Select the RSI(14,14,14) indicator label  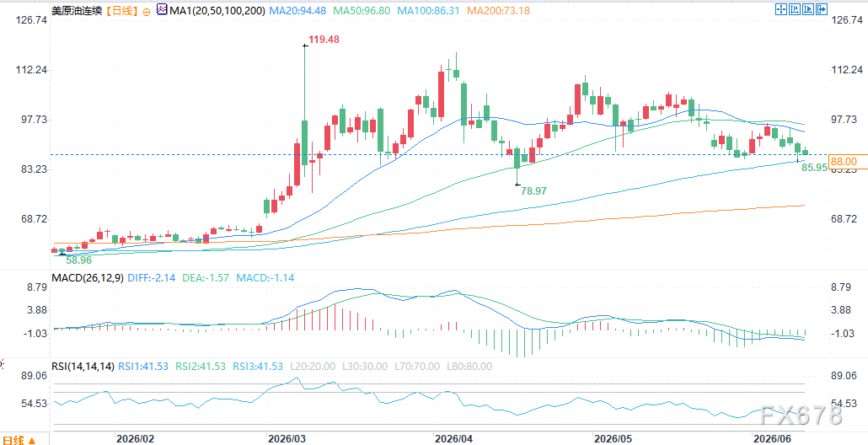click(83, 366)
